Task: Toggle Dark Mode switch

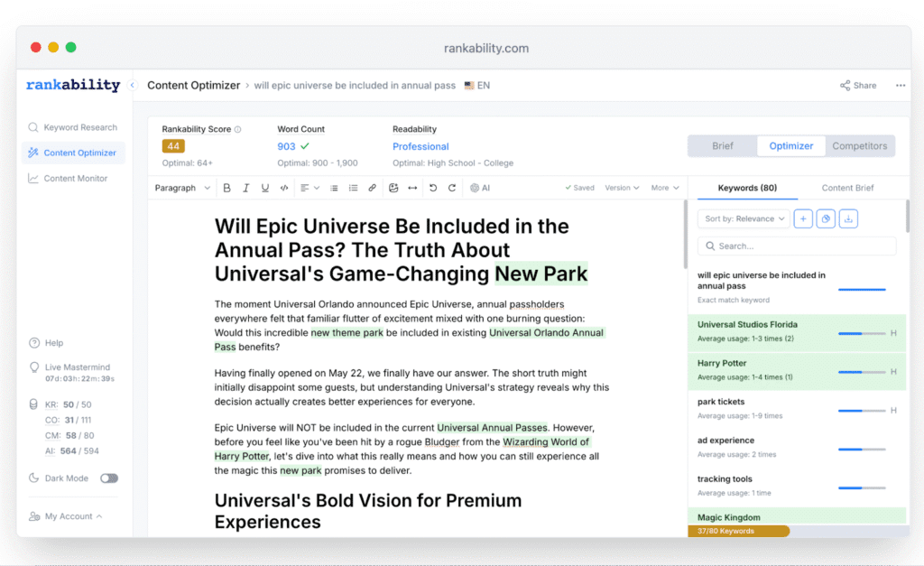Action: tap(109, 478)
